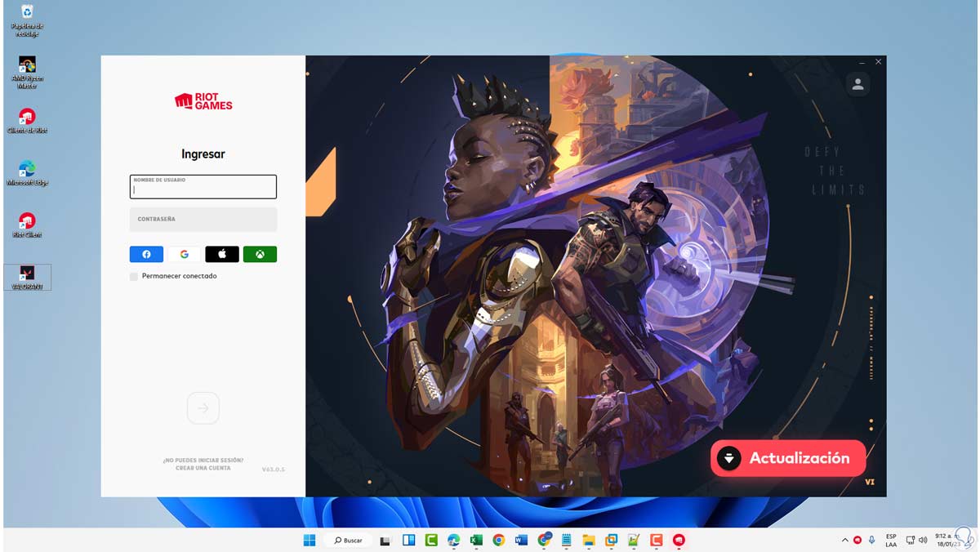
Task: Click the red tray icon beside microphone
Action: (x=857, y=540)
